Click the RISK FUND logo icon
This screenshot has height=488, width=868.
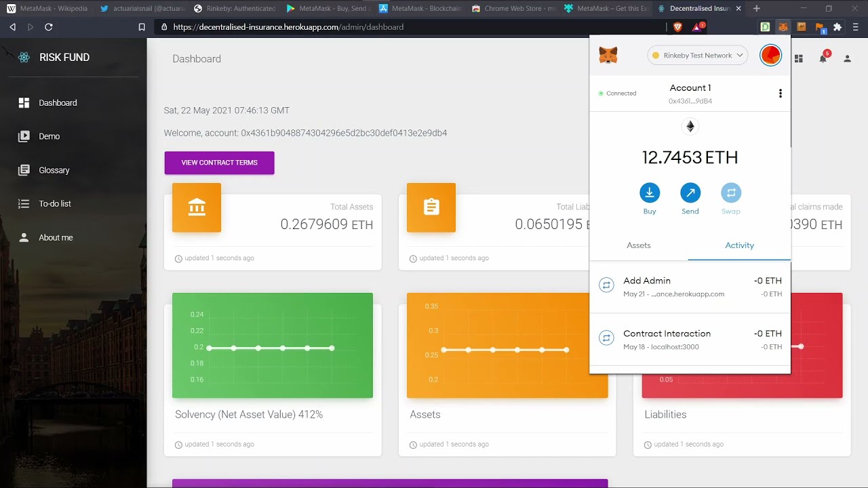click(x=24, y=58)
